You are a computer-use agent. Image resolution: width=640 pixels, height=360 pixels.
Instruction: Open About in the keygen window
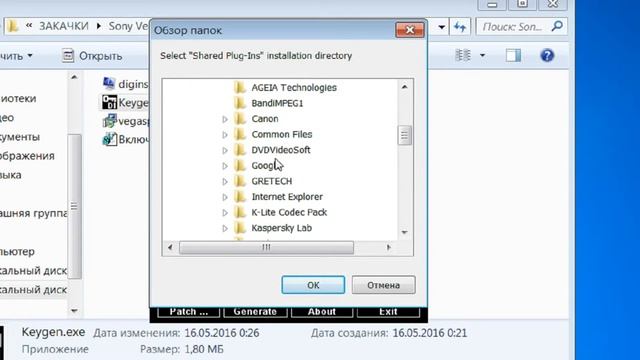point(322,311)
